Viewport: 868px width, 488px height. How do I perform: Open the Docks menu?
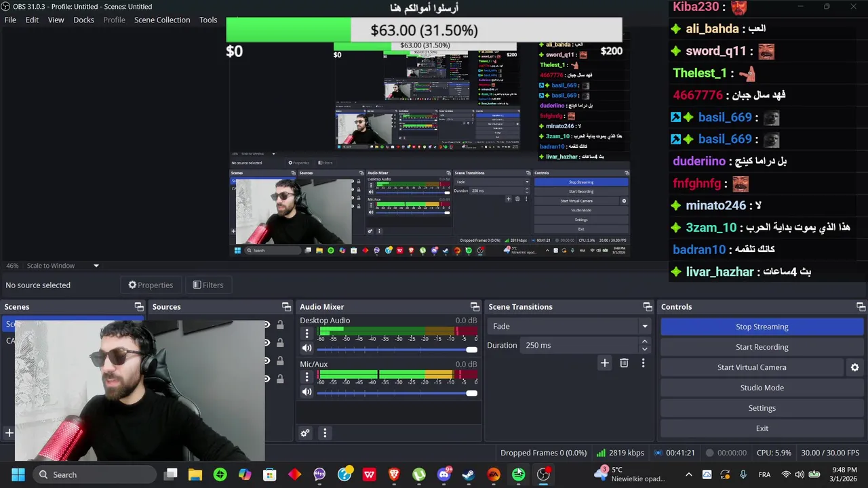tap(83, 20)
